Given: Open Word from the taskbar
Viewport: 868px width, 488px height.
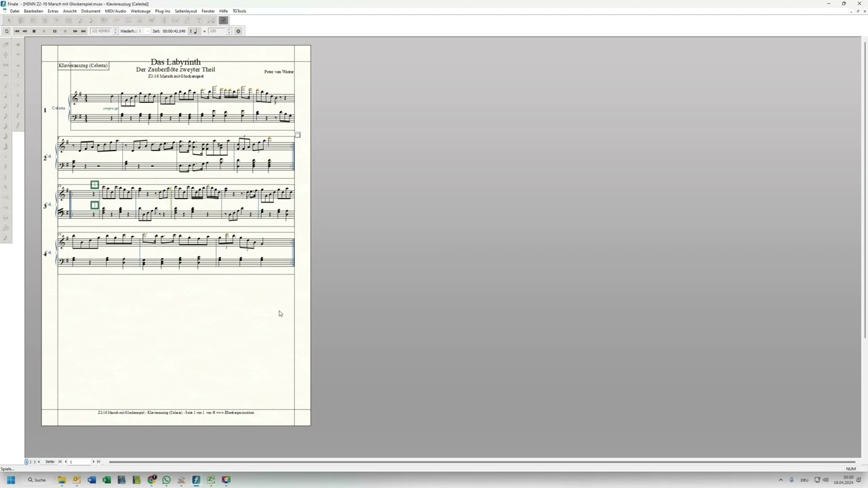Looking at the screenshot, I should pos(92,480).
